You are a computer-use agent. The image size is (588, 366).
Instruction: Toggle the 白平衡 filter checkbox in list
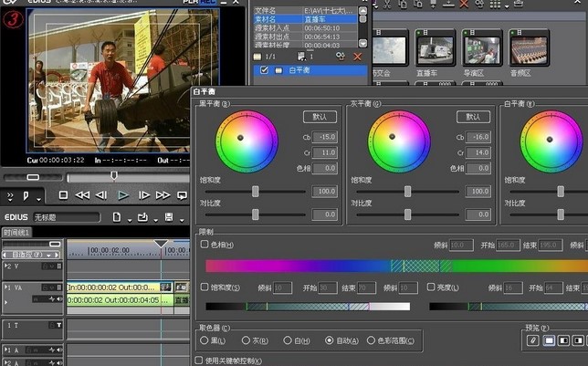[x=265, y=70]
